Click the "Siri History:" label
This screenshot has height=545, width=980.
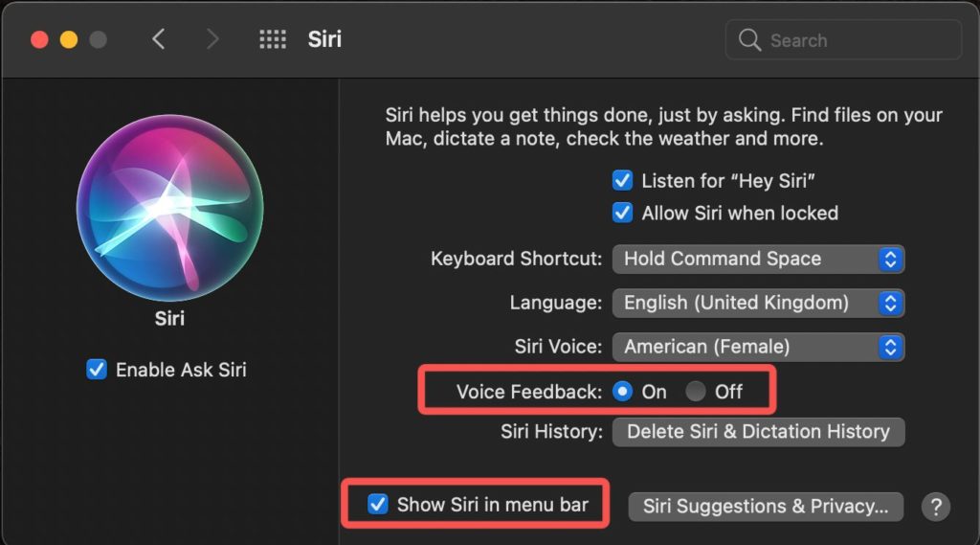tap(551, 431)
